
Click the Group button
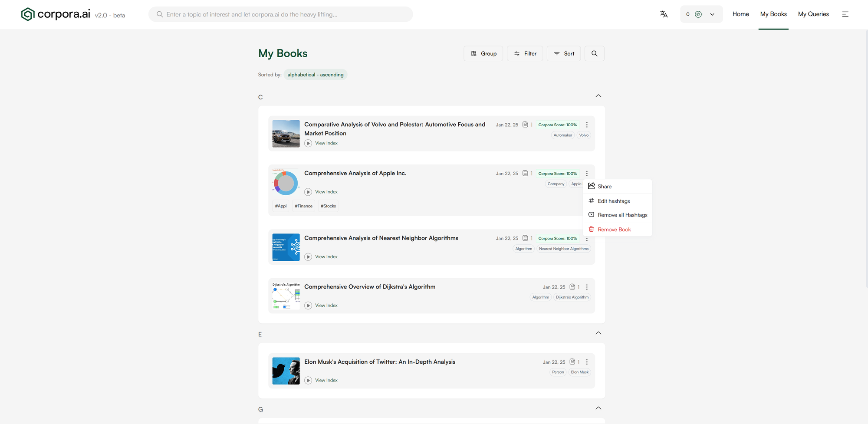coord(483,53)
